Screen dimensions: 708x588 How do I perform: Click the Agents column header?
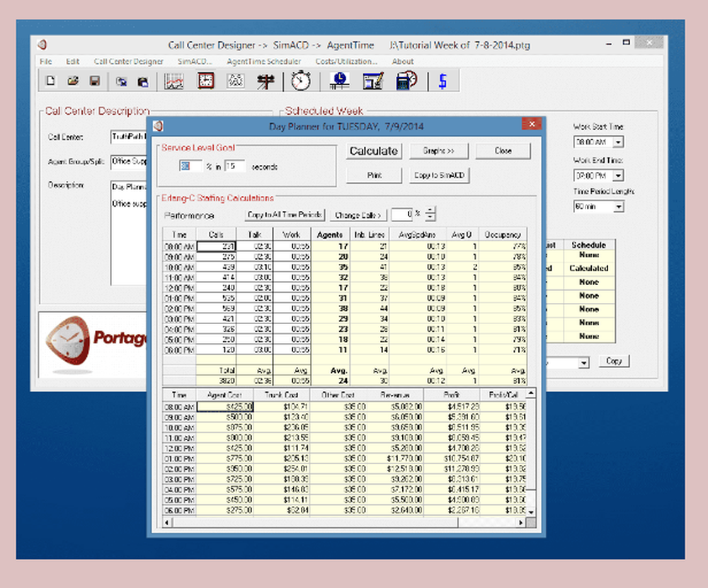(x=330, y=235)
